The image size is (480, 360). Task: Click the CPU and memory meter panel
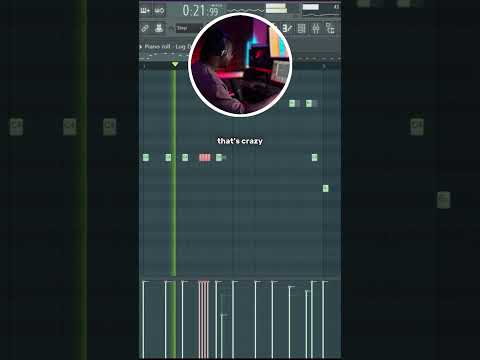[x=321, y=10]
